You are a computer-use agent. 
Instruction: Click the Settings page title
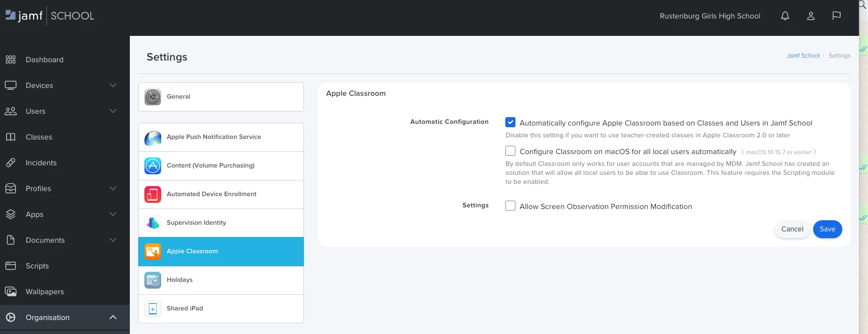pyautogui.click(x=167, y=57)
